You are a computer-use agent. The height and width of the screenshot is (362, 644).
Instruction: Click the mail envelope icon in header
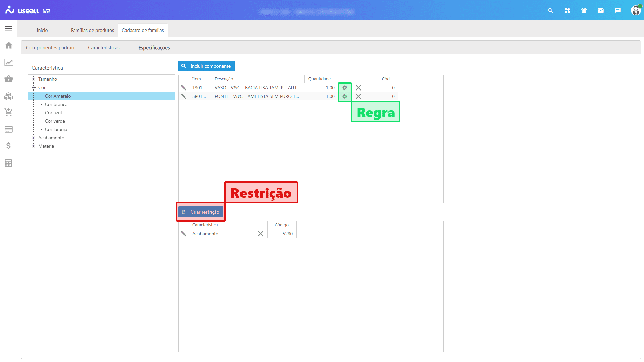[601, 11]
